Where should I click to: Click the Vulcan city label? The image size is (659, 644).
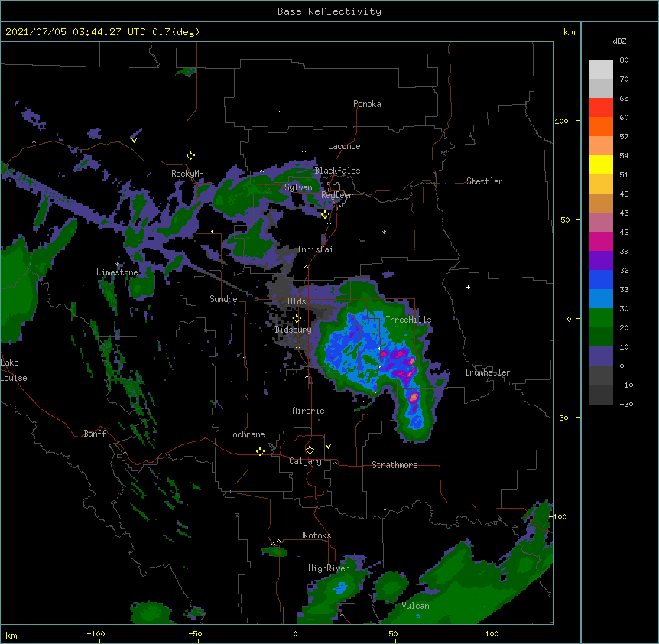(x=415, y=606)
